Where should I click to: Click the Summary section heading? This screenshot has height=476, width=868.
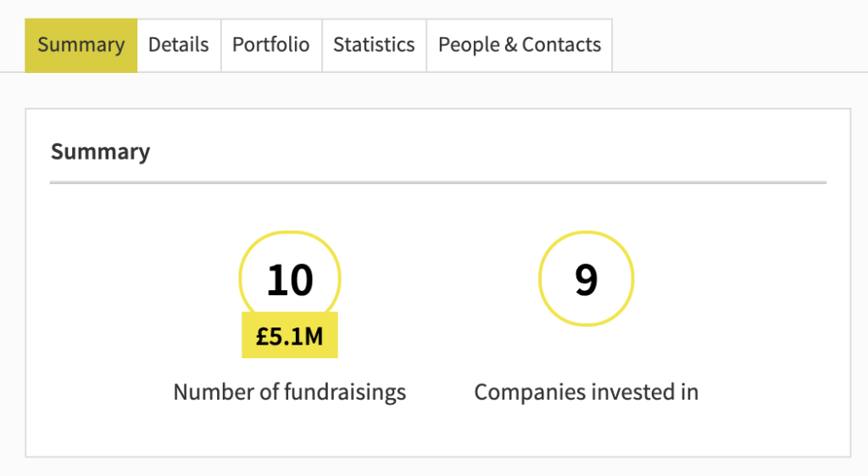[x=100, y=152]
